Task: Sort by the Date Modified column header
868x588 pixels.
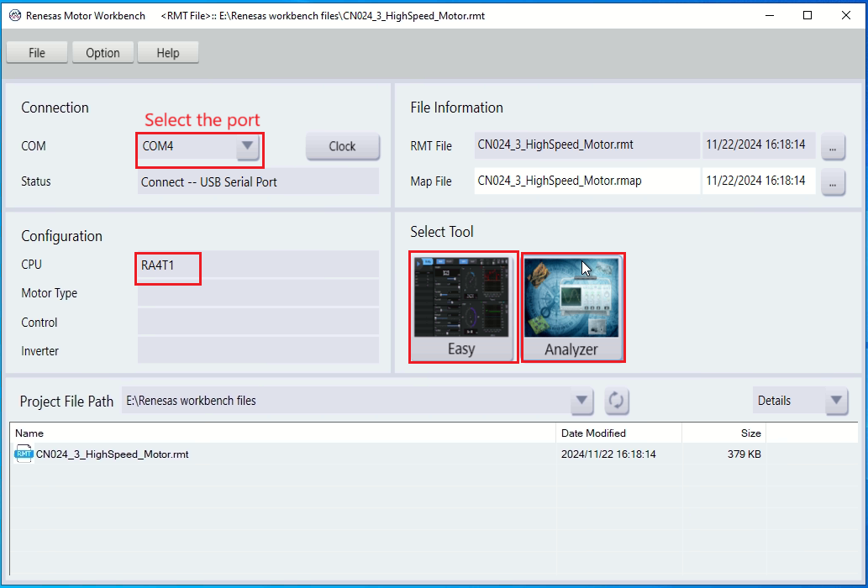Action: click(619, 433)
